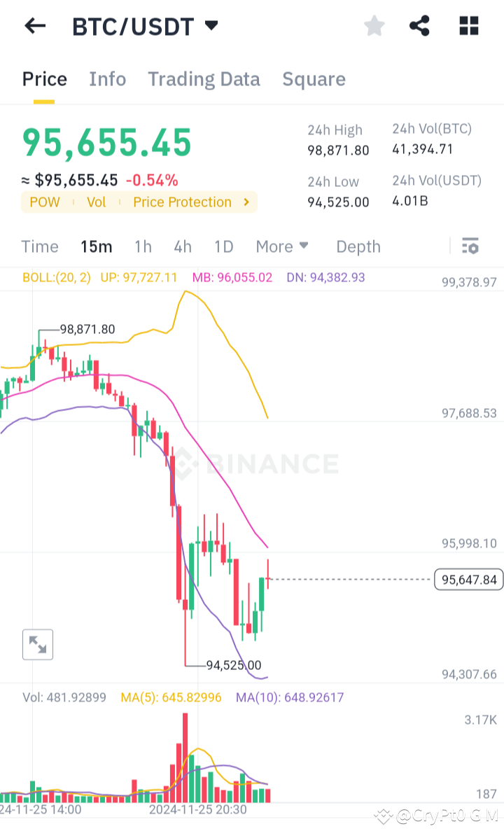Select the 1D timeframe
The width and height of the screenshot is (504, 831).
click(223, 246)
